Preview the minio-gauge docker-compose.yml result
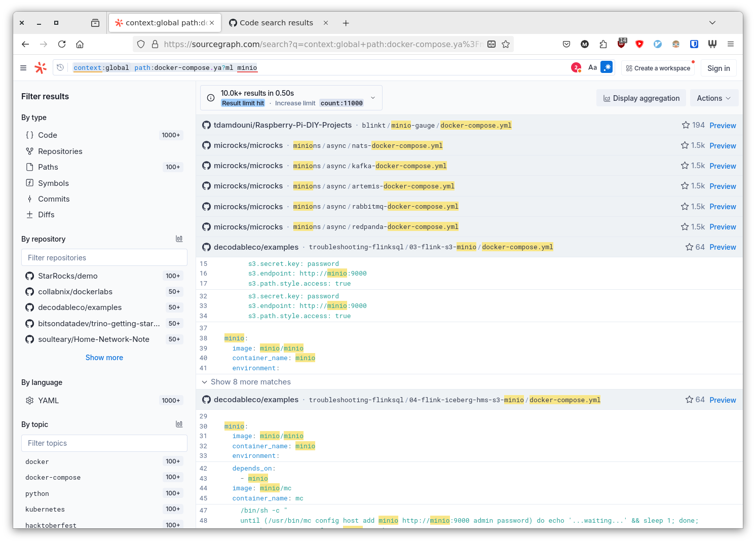756x543 pixels. (x=723, y=126)
